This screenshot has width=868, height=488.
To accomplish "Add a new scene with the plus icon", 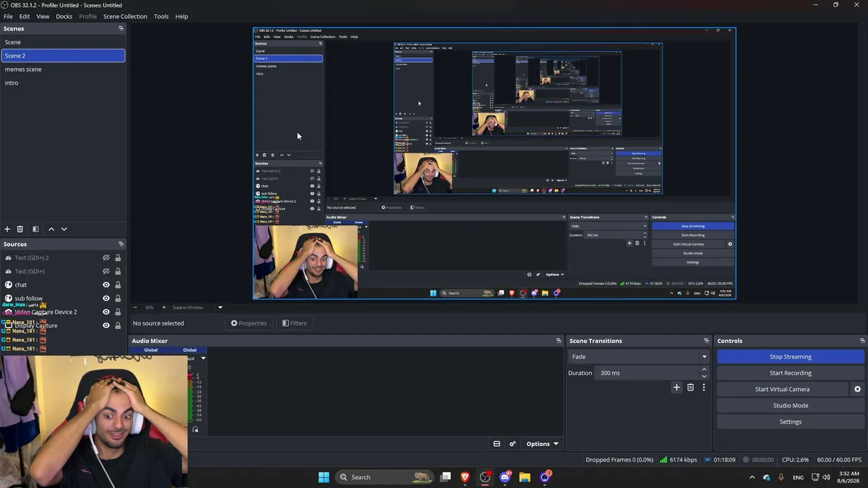I will [7, 229].
